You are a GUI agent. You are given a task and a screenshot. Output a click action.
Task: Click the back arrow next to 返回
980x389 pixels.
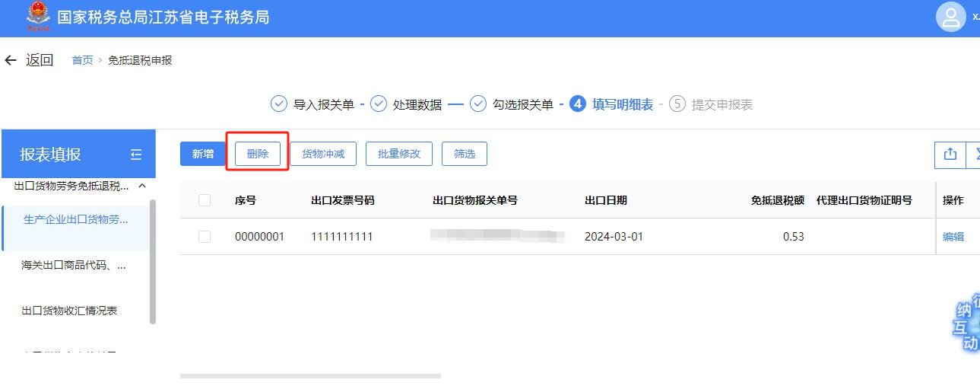[x=11, y=60]
